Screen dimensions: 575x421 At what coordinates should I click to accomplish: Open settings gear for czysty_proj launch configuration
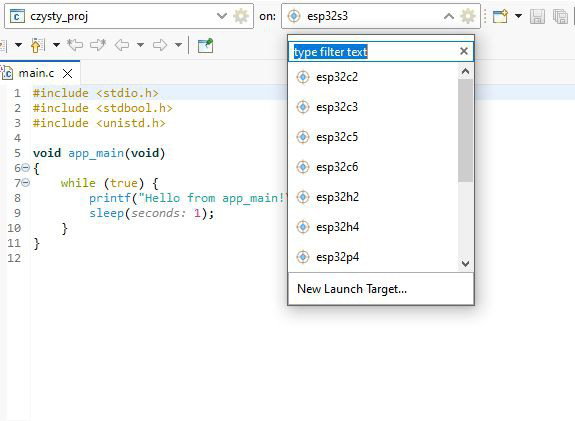click(x=241, y=16)
